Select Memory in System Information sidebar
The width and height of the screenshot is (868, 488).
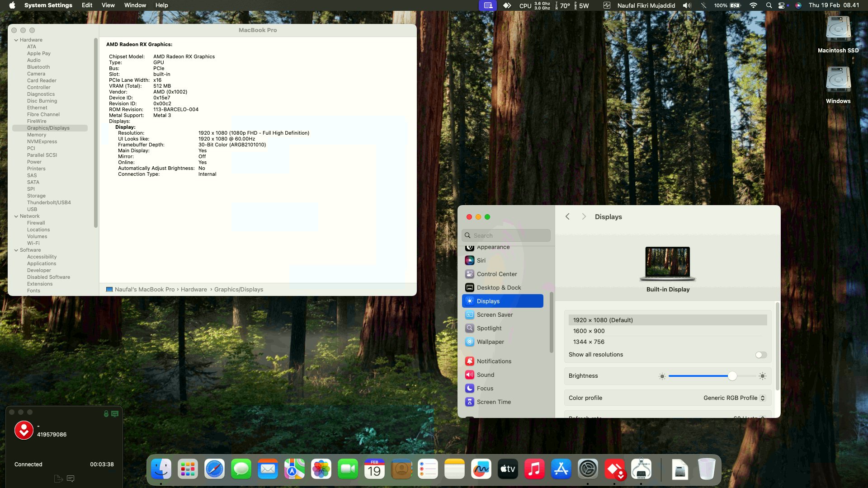point(37,135)
